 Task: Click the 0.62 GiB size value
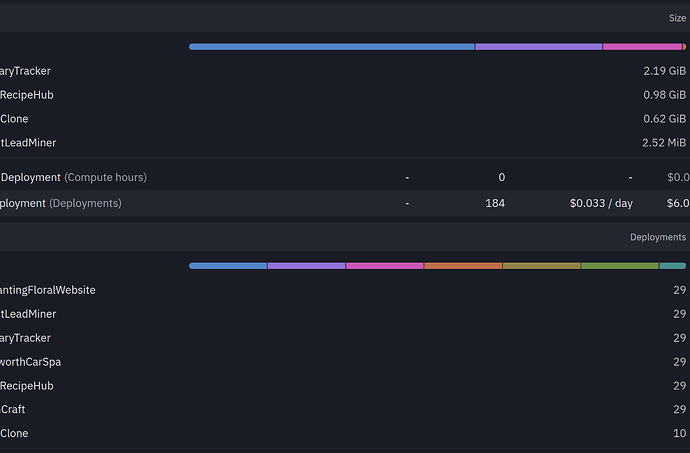coord(664,119)
